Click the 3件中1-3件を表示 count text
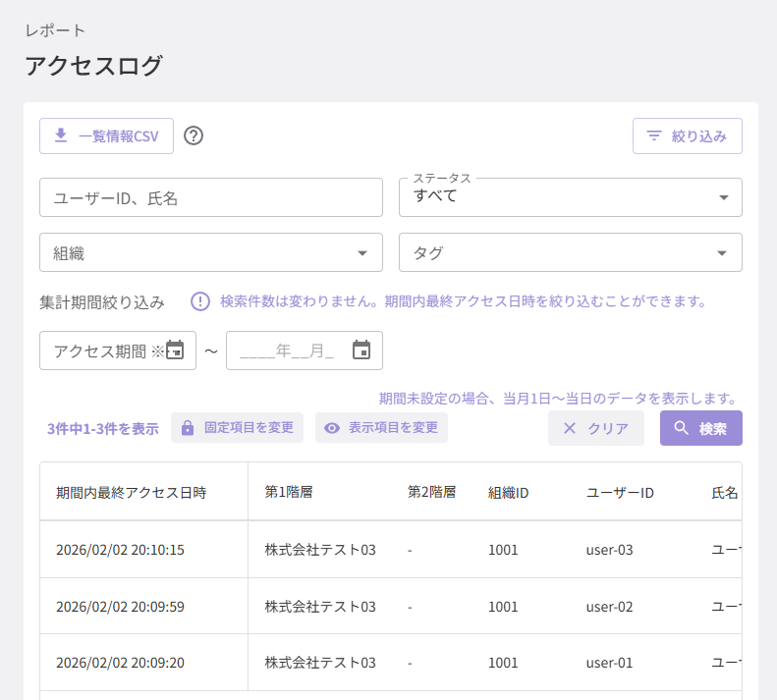This screenshot has height=700, width=777. pos(103,428)
